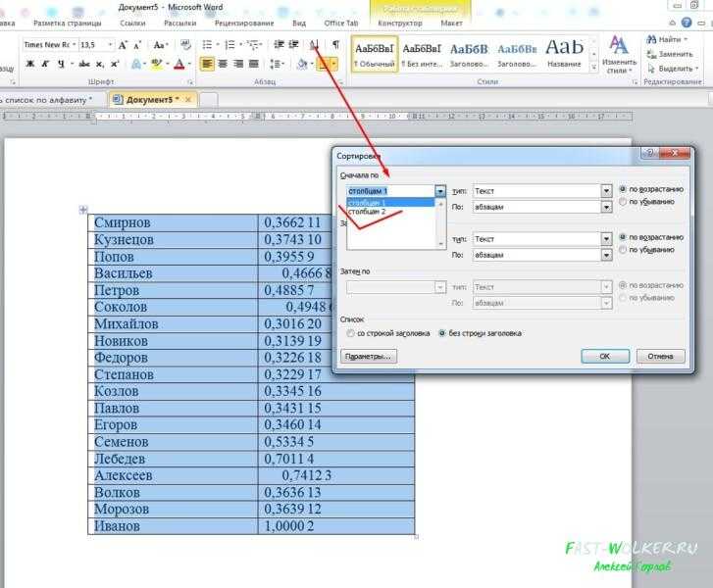Apply text highlight color
Screen dimensions: 713x588
pos(157,64)
